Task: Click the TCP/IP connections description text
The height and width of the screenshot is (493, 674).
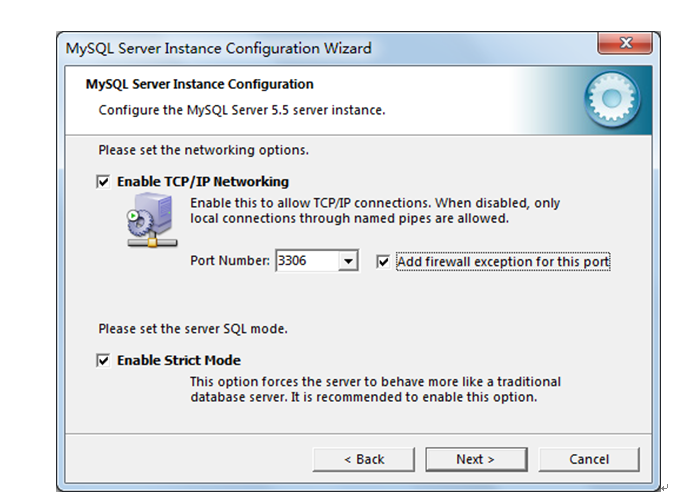Action: [x=375, y=211]
